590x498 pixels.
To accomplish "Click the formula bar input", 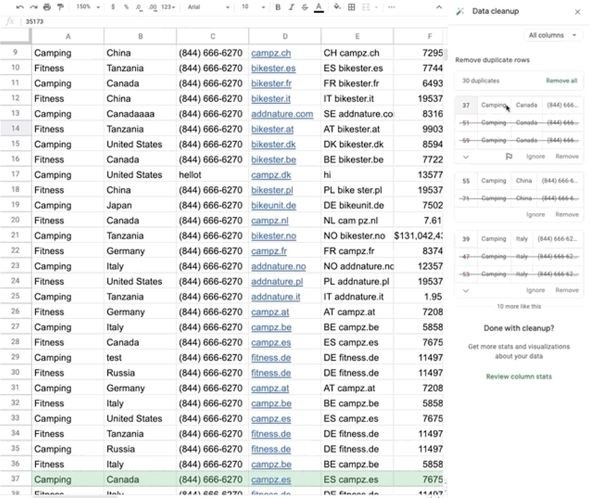I will 233,21.
